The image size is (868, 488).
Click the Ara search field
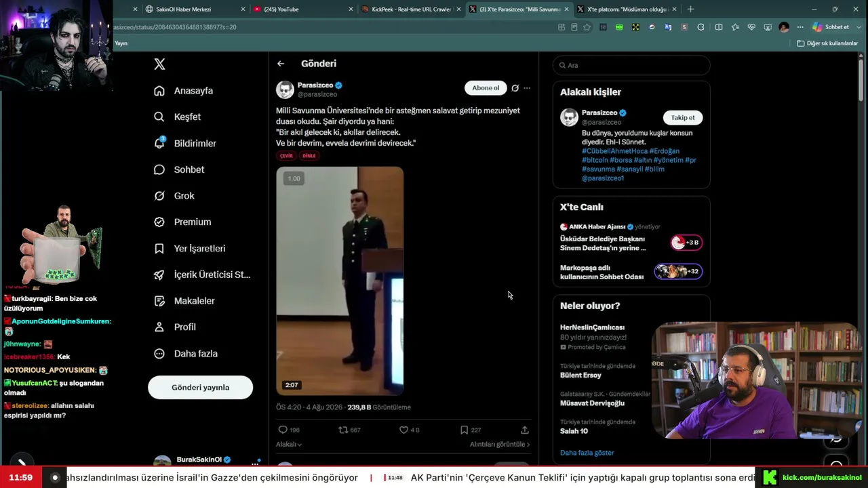631,65
